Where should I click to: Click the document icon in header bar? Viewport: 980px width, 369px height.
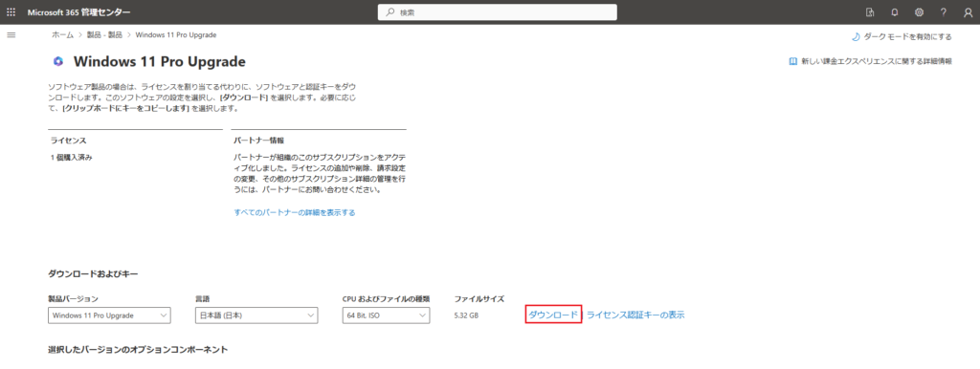(869, 11)
